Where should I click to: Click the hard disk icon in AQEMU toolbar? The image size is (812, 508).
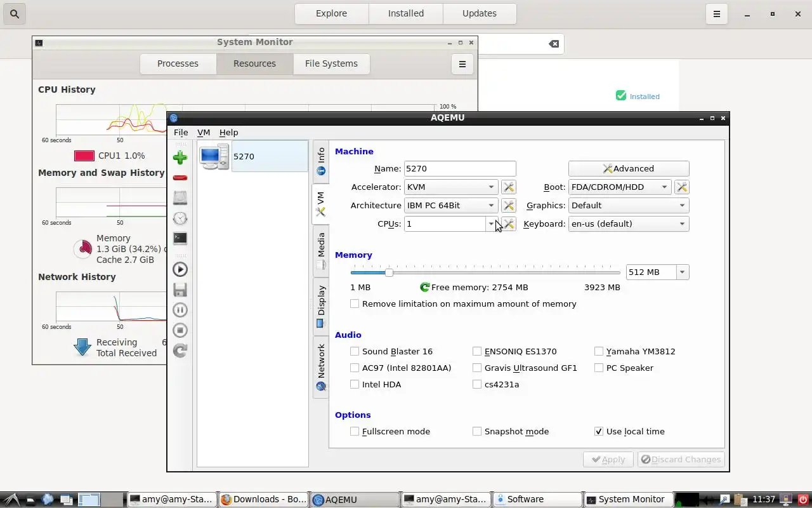pyautogui.click(x=180, y=198)
